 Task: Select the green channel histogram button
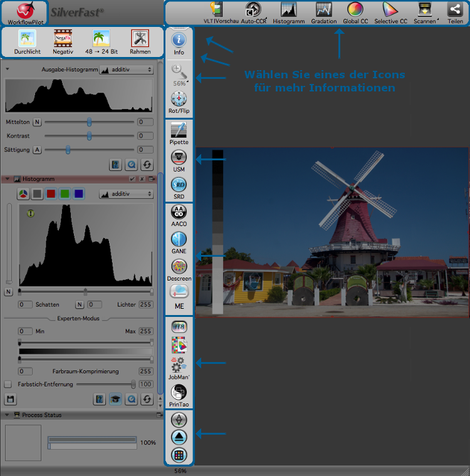(65, 194)
